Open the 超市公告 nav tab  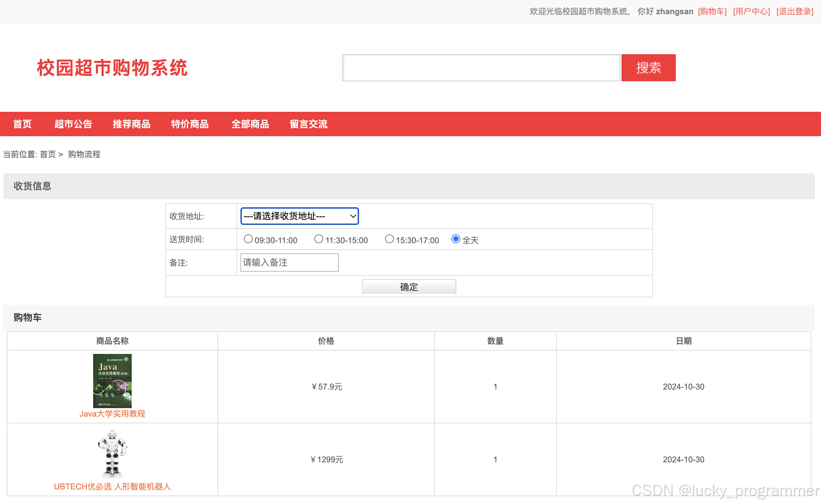(73, 124)
